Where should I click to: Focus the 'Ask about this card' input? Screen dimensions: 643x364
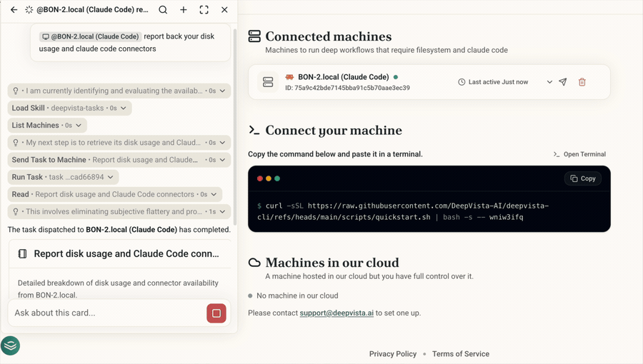coord(109,313)
